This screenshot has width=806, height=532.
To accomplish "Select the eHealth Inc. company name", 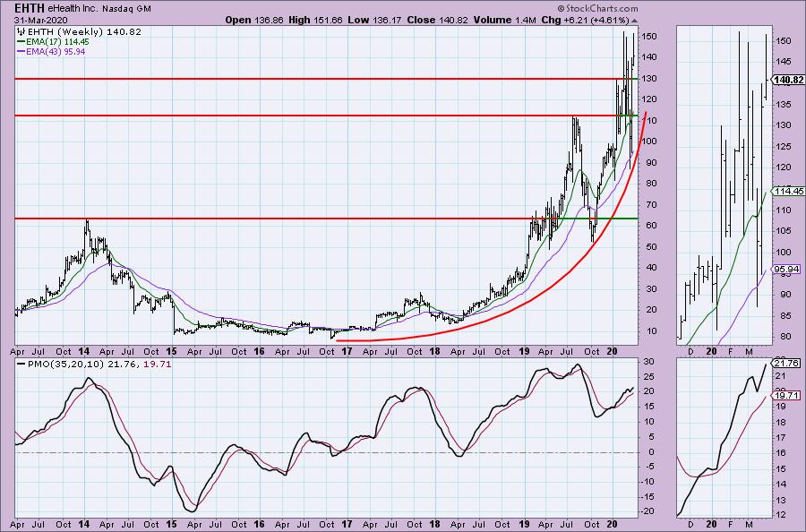I will point(73,9).
